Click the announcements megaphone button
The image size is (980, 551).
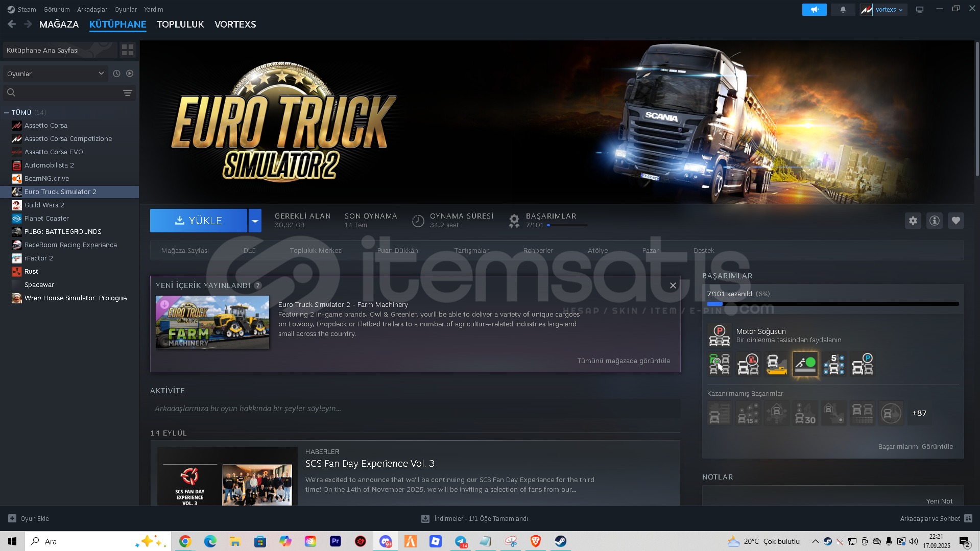[815, 9]
